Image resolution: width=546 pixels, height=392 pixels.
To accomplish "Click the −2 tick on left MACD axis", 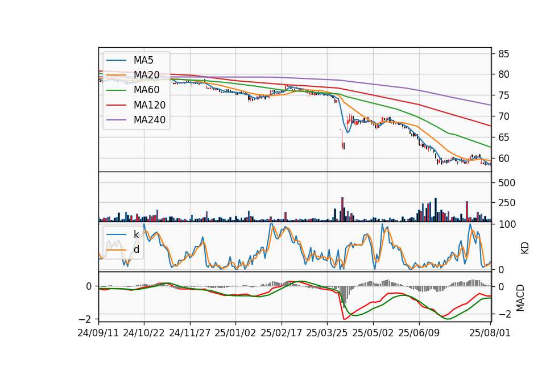I will click(x=85, y=319).
